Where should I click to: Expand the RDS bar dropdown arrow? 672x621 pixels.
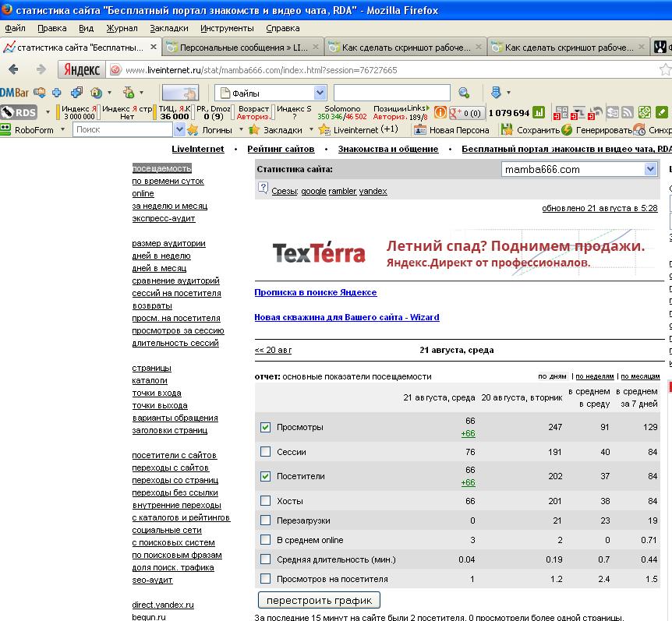pos(48,113)
